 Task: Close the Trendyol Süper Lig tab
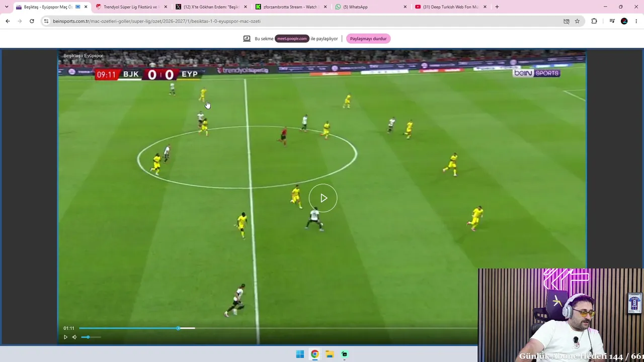click(166, 7)
